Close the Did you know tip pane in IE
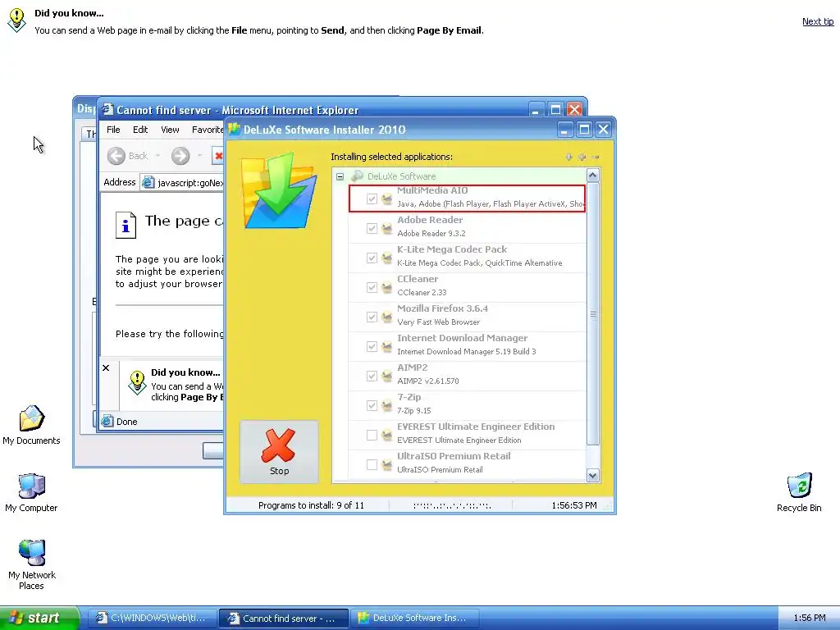840x630 pixels. [x=106, y=368]
